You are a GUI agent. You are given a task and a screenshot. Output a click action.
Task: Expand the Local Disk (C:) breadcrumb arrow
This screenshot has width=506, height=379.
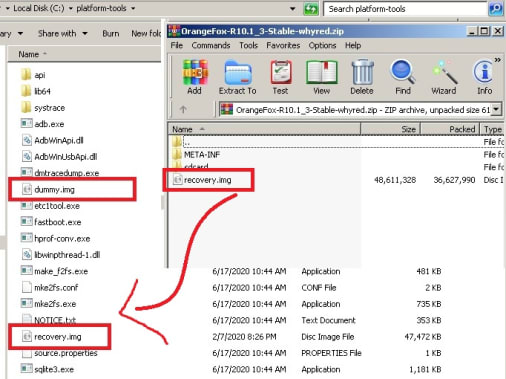coord(71,8)
